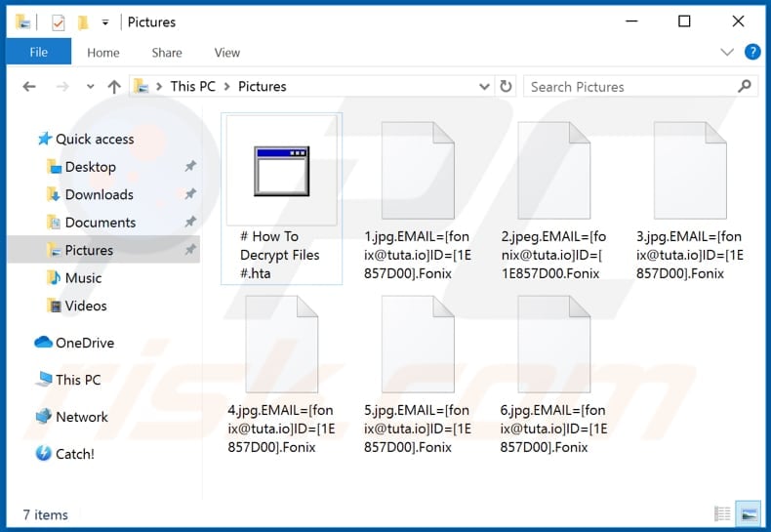
Task: Click the '# How To Decrypt Files #.hta' name
Action: point(279,255)
